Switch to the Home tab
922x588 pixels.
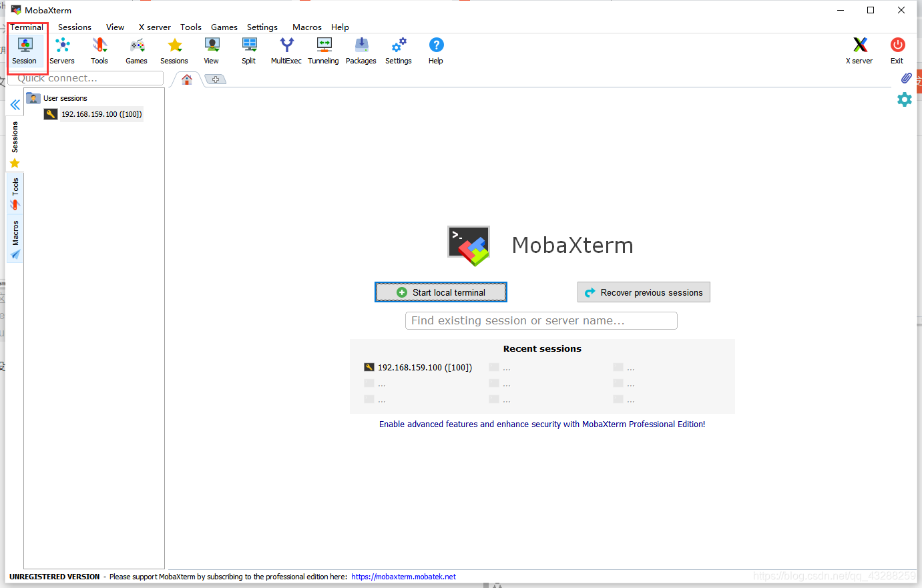[x=187, y=79]
